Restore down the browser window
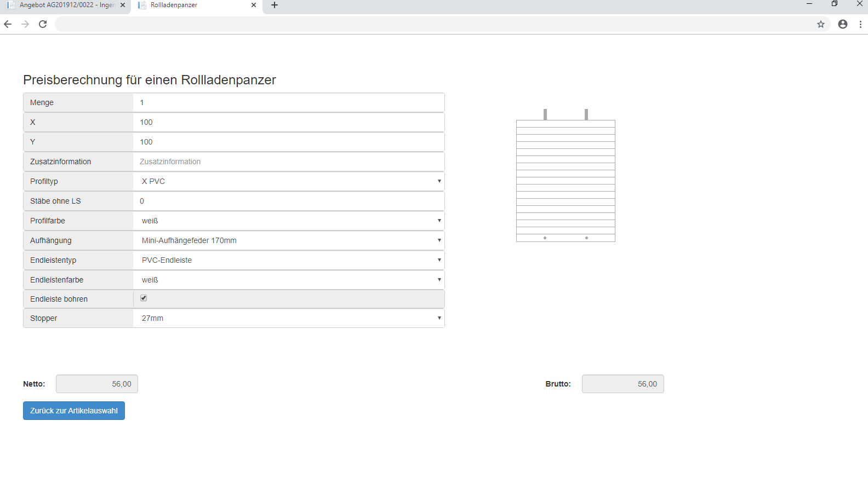 click(835, 4)
